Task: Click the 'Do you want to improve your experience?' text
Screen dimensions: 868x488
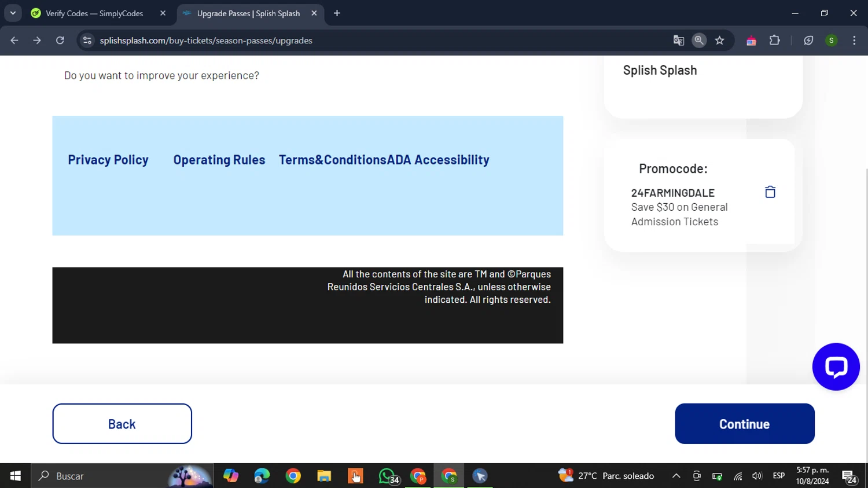Action: pyautogui.click(x=161, y=75)
